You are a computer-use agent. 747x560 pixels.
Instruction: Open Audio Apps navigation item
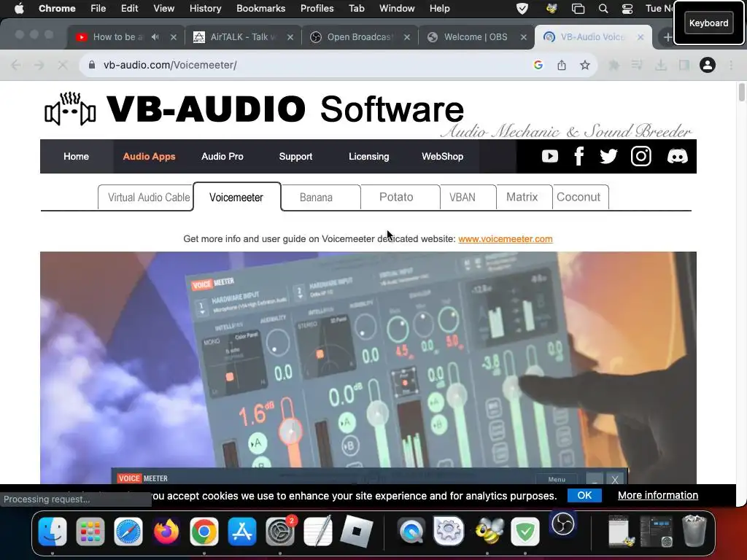(x=149, y=156)
